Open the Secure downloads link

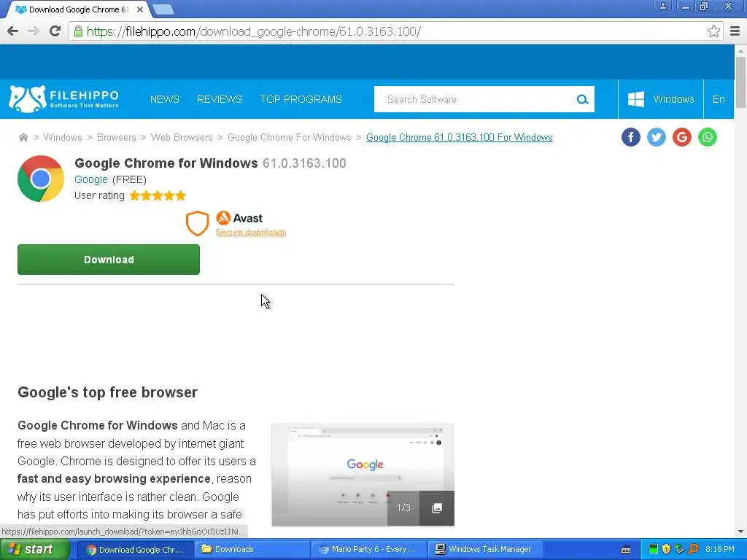251,232
